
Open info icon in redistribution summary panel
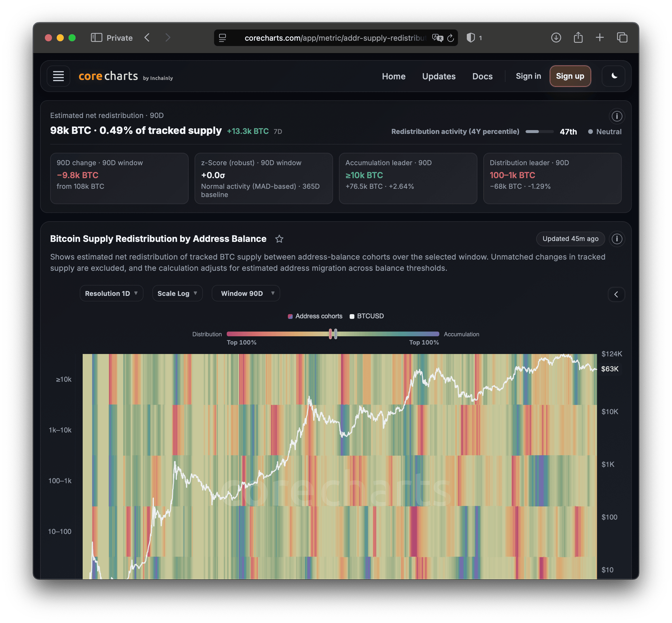617,116
